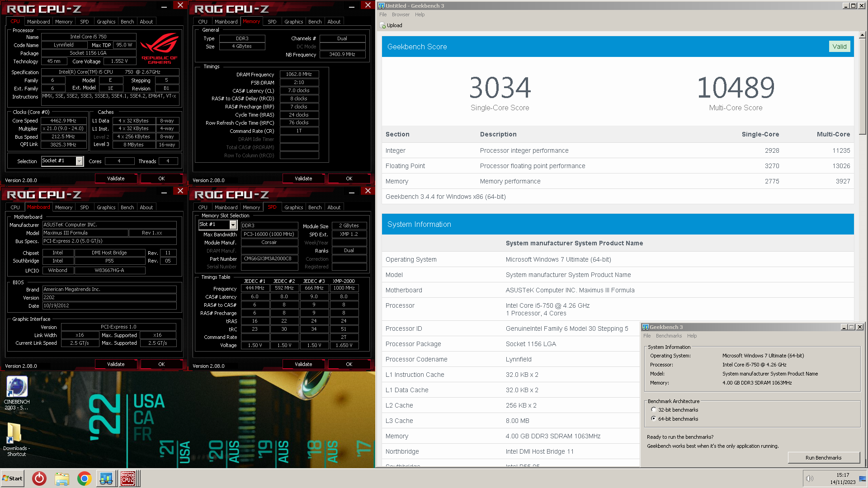Click Validate in the Mainboard tab window
868x488 pixels.
[116, 364]
